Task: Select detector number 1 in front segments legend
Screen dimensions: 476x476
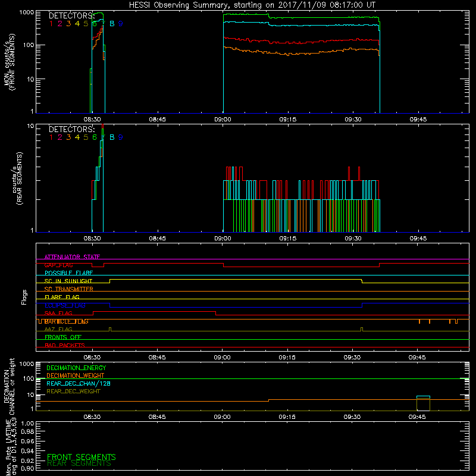Action: click(51, 24)
